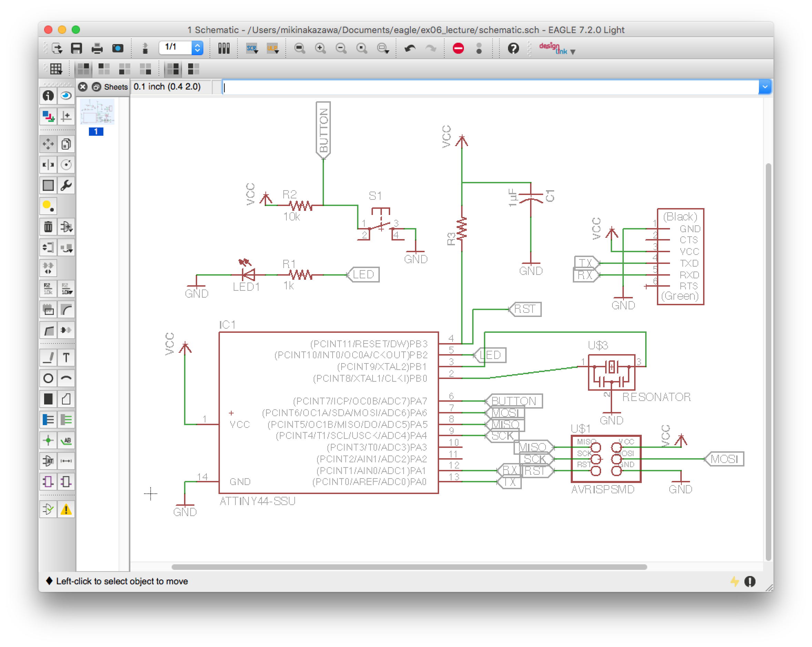
Task: Undock the Sheets panel
Action: 97,87
